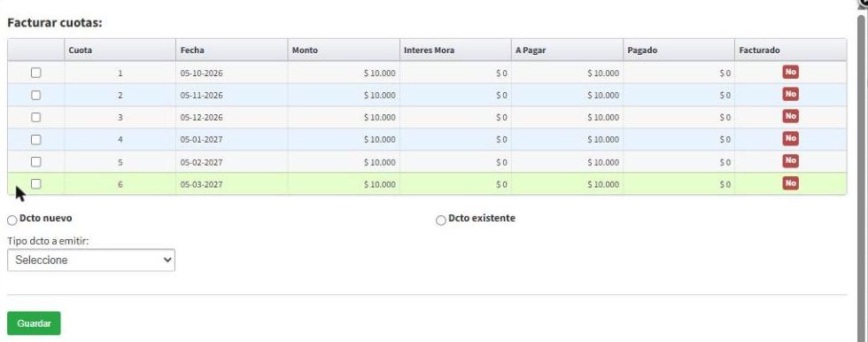Click the green Guardar button
Screen dimensions: 868x342
click(34, 323)
